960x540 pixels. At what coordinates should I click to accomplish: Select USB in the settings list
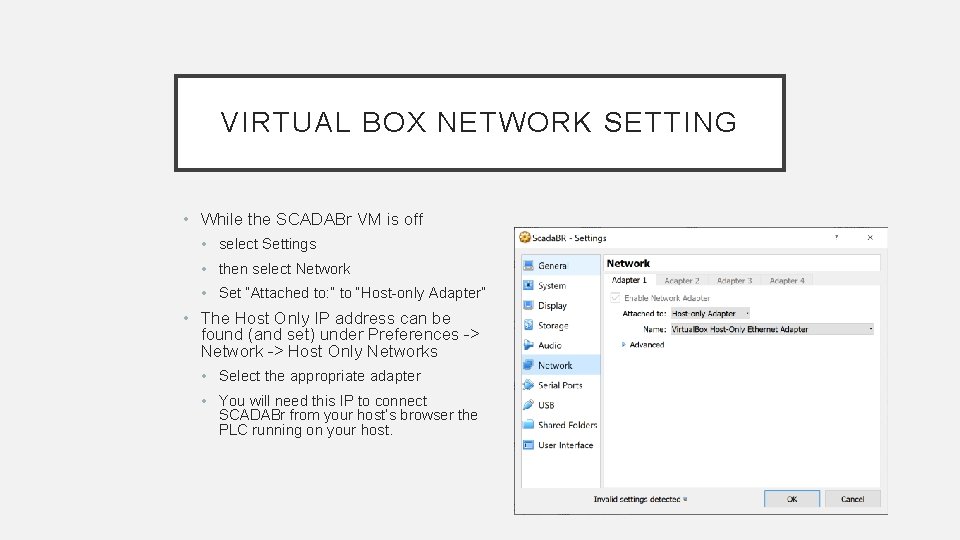pos(561,405)
